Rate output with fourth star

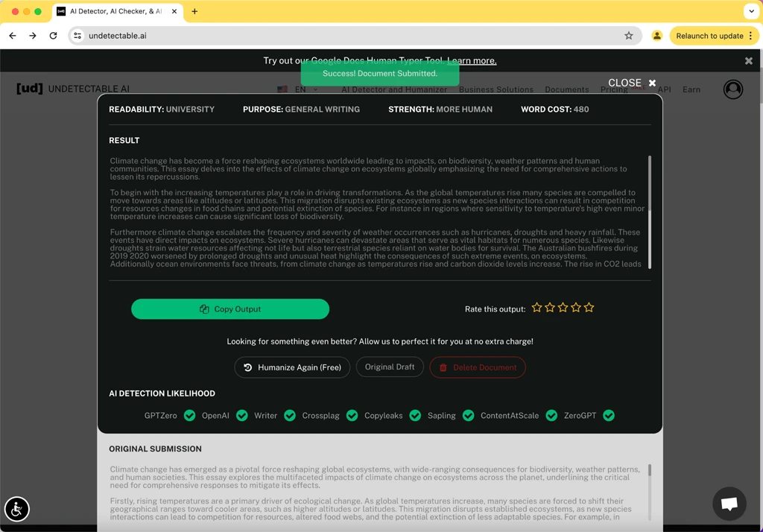tap(576, 308)
